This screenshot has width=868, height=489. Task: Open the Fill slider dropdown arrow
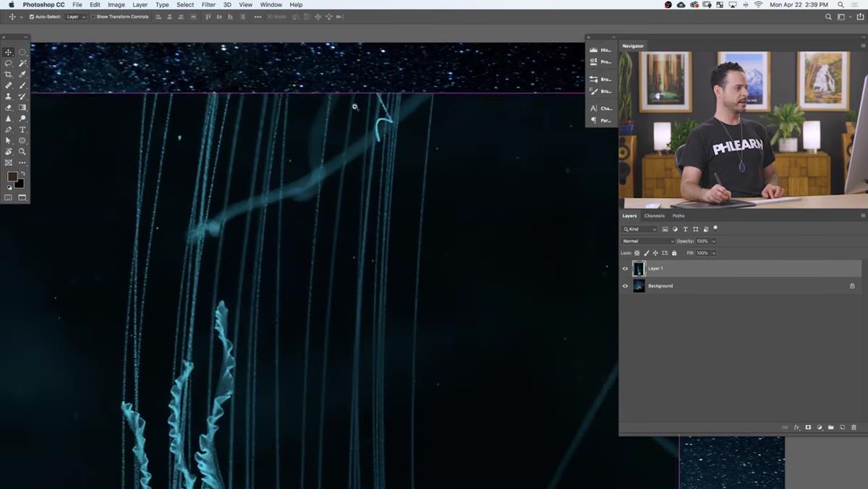(x=714, y=253)
